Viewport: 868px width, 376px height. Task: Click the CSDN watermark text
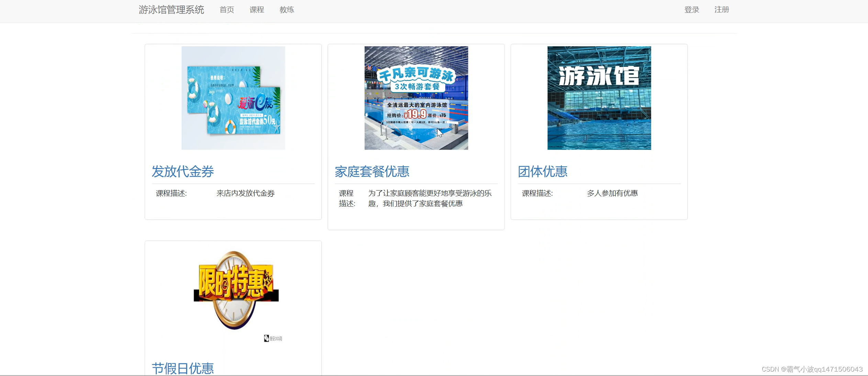coord(812,369)
